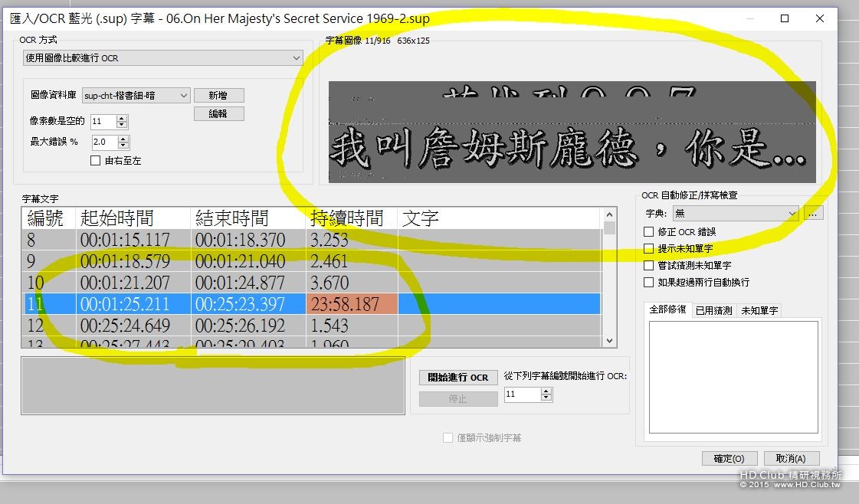859x504 pixels.
Task: Check the 提示未知單字 option
Action: [648, 248]
